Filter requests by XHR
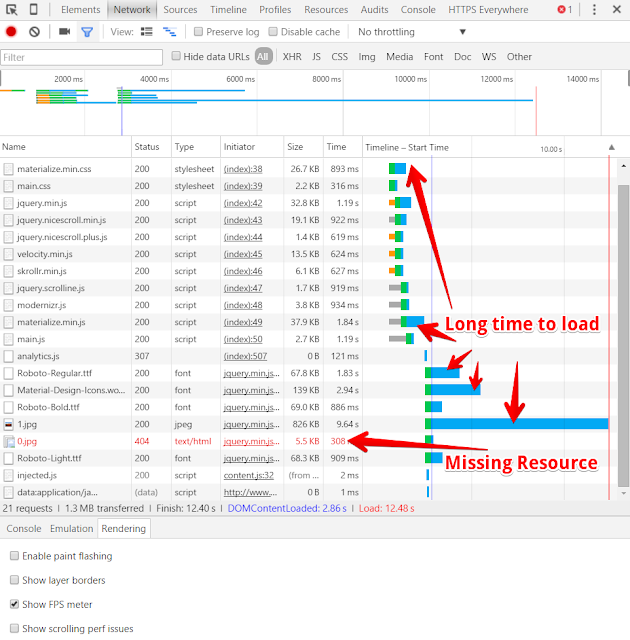The width and height of the screenshot is (630, 640). (x=292, y=57)
